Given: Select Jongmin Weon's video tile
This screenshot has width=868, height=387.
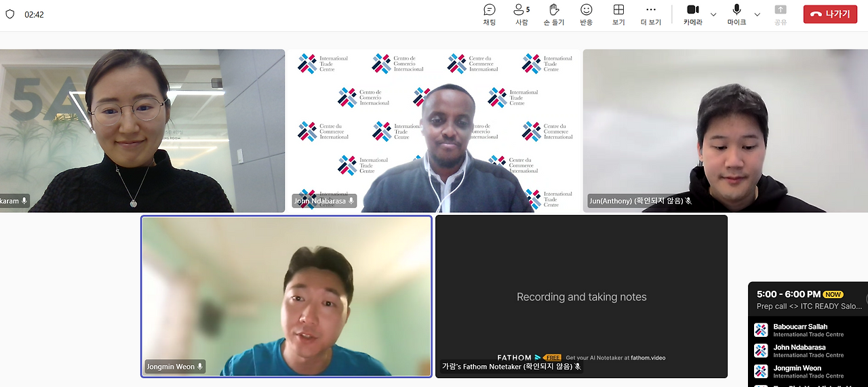Looking at the screenshot, I should [286, 296].
